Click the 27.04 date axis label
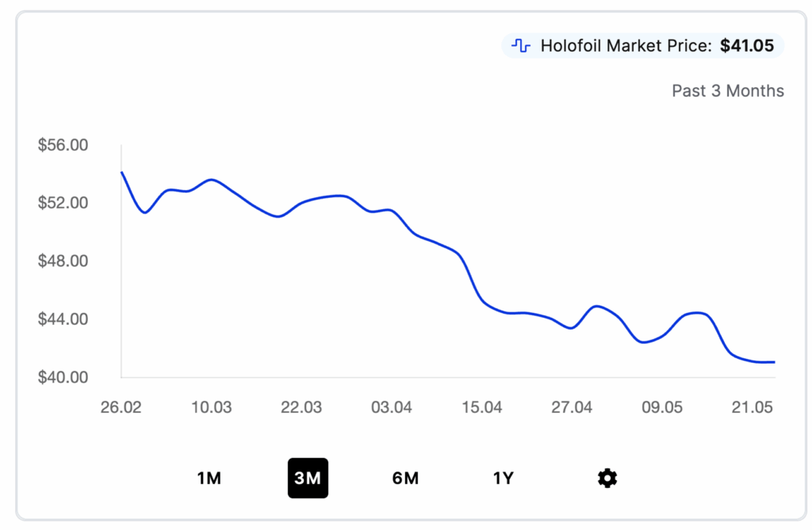The image size is (812, 530). tap(572, 407)
